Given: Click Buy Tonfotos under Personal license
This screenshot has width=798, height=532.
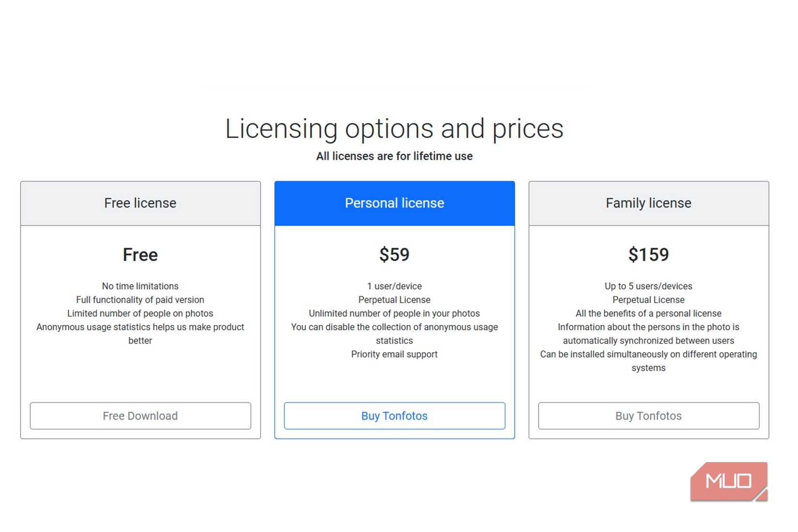Looking at the screenshot, I should [394, 415].
